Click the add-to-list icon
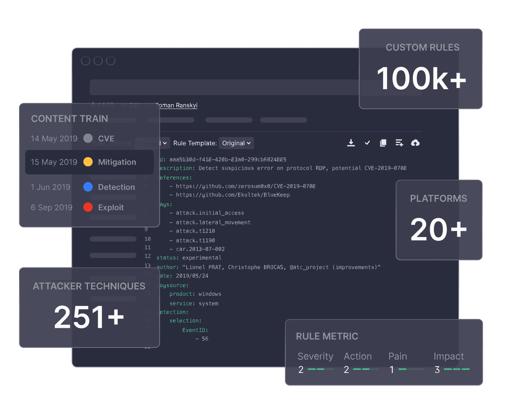The height and width of the screenshot is (406, 532). click(x=399, y=143)
